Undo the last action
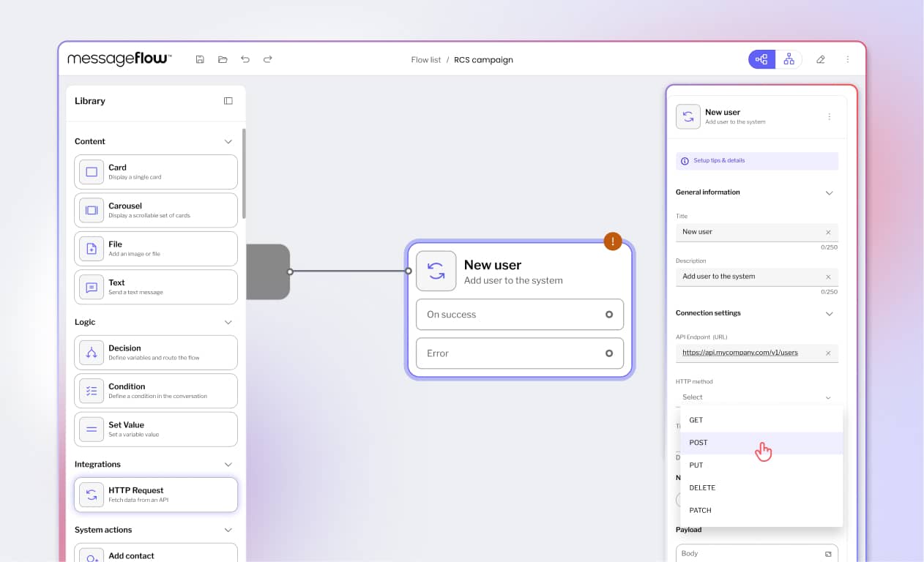This screenshot has width=924, height=562. click(245, 59)
